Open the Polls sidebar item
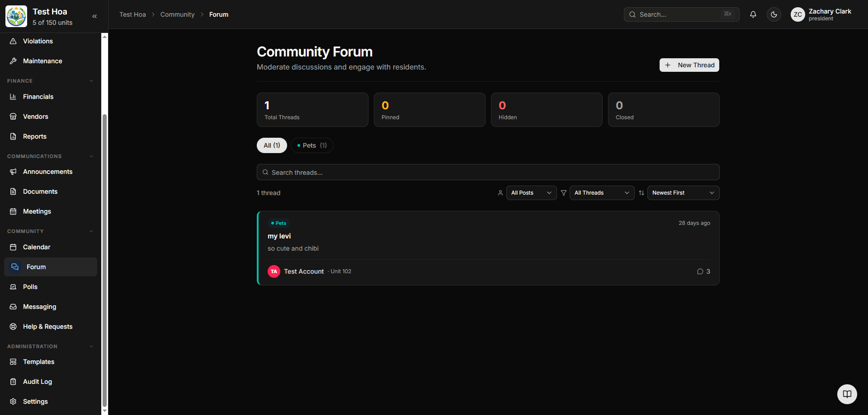Viewport: 868px width, 415px height. pos(51,287)
